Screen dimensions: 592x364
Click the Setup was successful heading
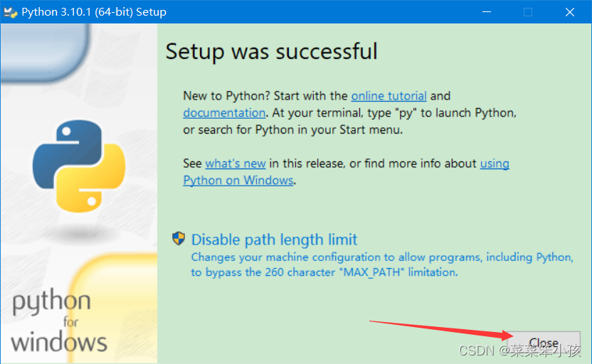tap(272, 51)
